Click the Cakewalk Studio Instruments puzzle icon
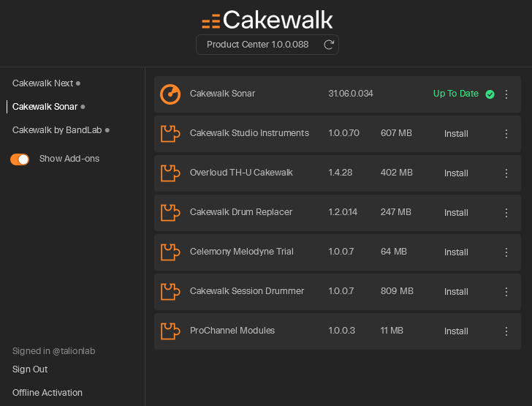Image resolution: width=532 pixels, height=406 pixels. coord(170,134)
